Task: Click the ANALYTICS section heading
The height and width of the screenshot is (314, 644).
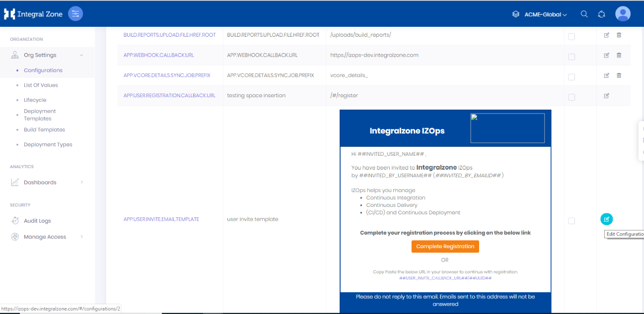Action: point(22,167)
